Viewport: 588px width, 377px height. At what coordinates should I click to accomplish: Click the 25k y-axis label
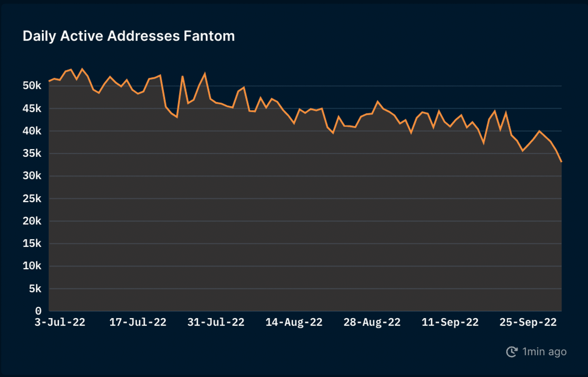32,199
